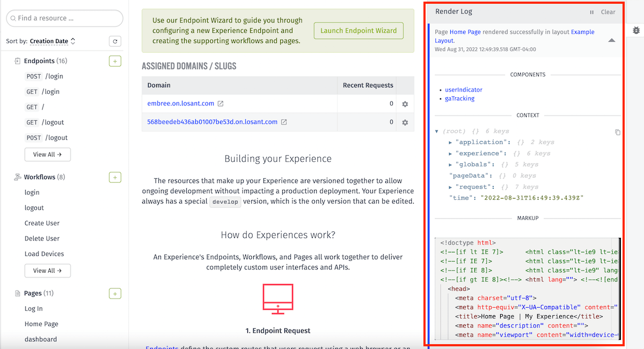This screenshot has height=349, width=644.
Task: Click the Endpoint Request monitor icon
Action: (278, 299)
